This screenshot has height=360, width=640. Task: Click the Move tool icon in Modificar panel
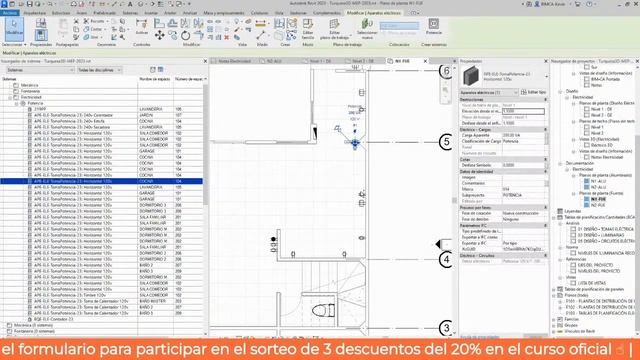point(160,36)
